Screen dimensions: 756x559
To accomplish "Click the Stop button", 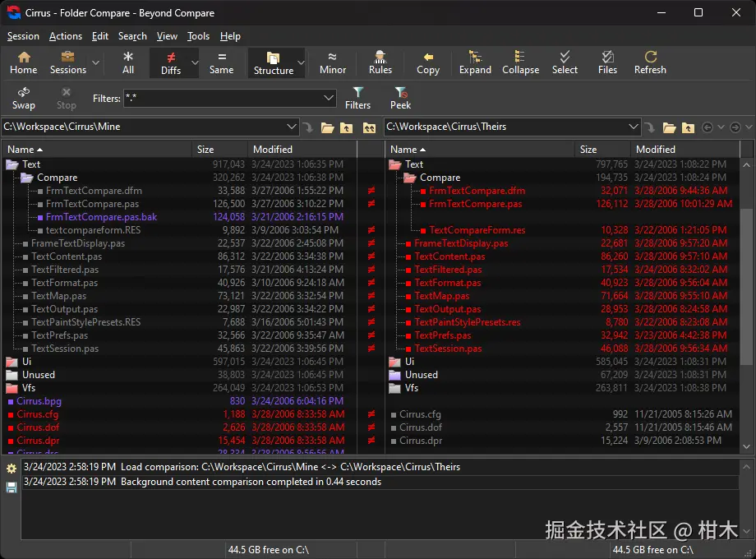I will coord(66,99).
